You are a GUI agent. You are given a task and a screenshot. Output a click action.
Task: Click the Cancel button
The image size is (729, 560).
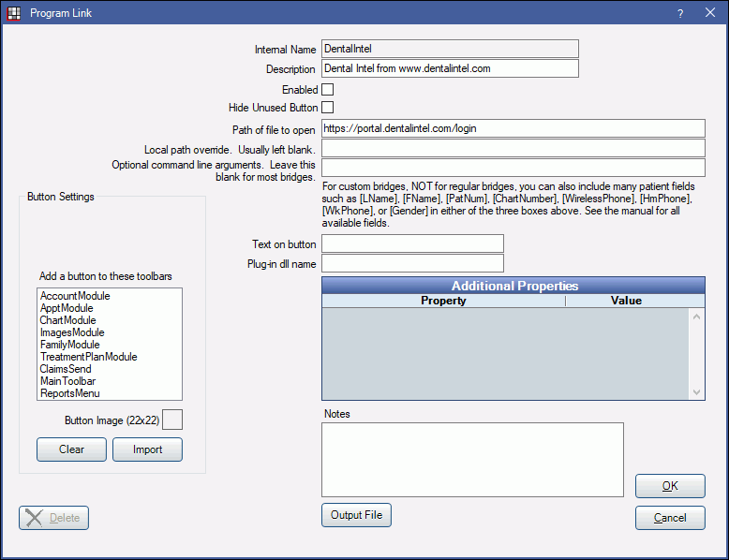pyautogui.click(x=670, y=518)
